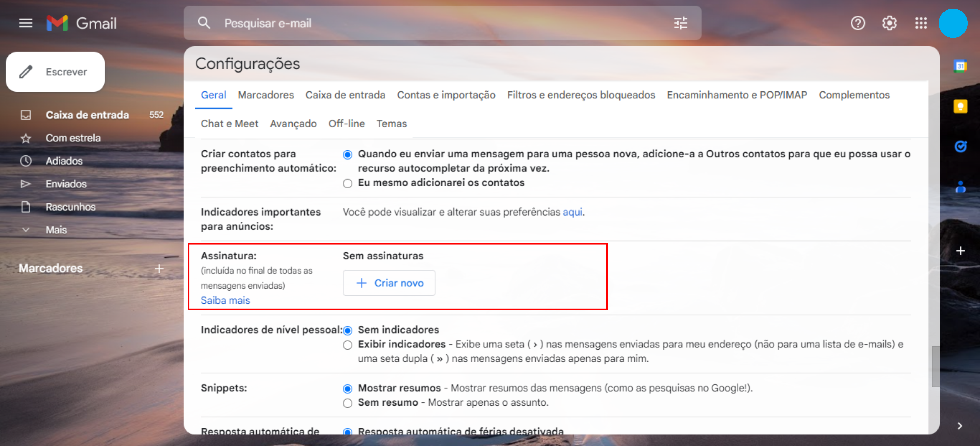The image size is (980, 446).
Task: Click the settings page vertical scrollbar
Action: click(x=935, y=366)
